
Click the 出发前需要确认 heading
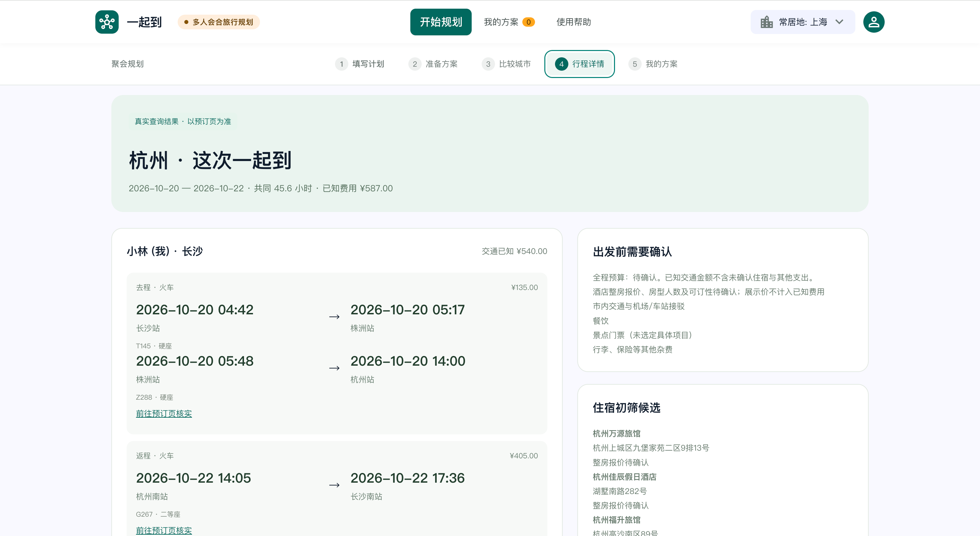632,251
